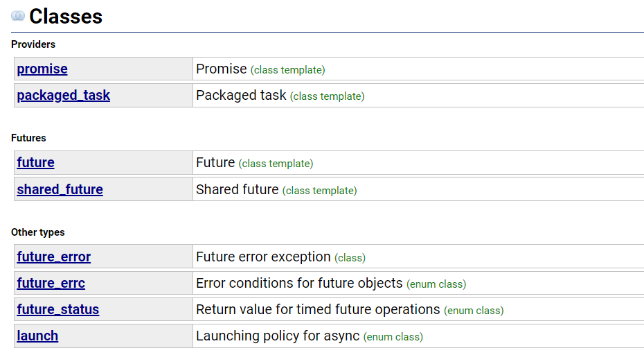Click 'Launching policy for async' description

pos(278,336)
